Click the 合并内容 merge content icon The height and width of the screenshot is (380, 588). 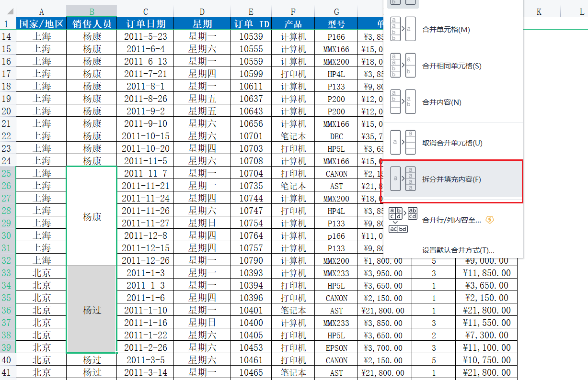(403, 102)
